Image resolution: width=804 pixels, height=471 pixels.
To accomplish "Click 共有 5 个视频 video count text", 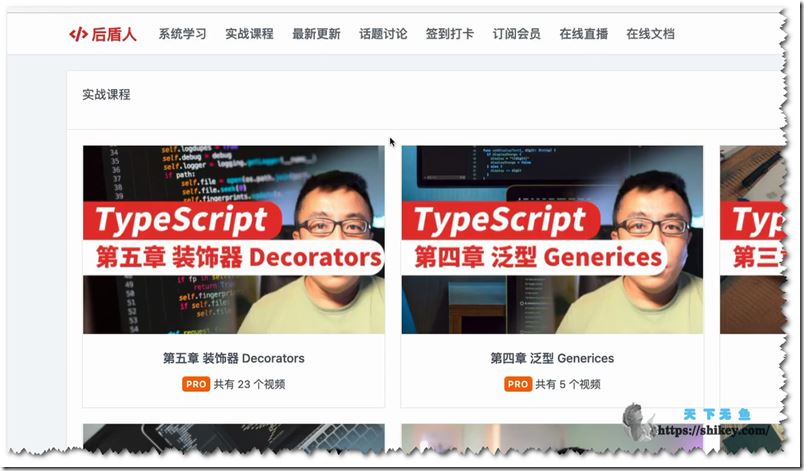I will pyautogui.click(x=567, y=384).
